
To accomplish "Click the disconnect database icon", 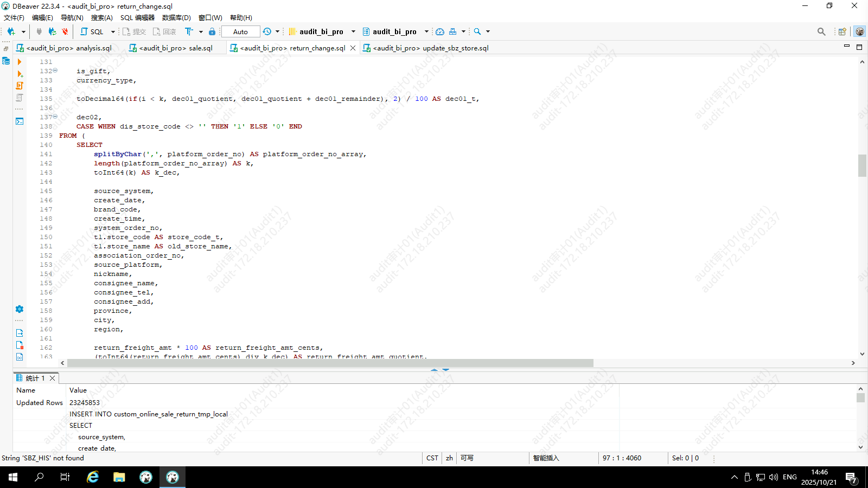I will 65,31.
